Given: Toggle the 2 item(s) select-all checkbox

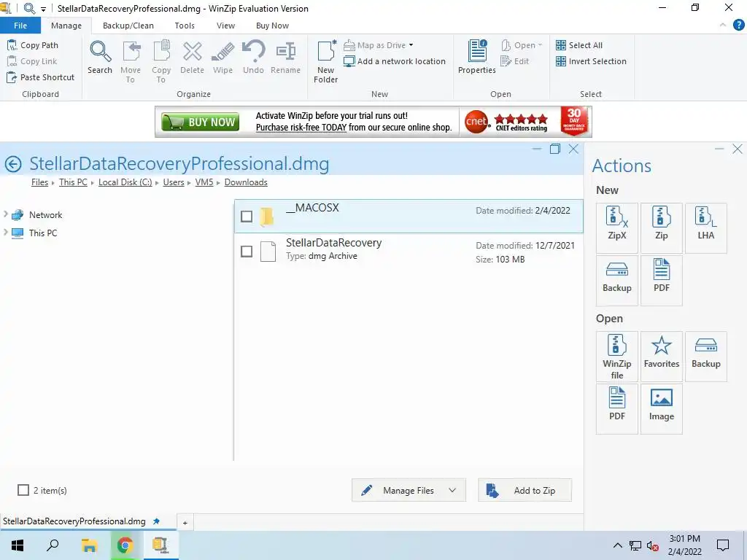Looking at the screenshot, I should pyautogui.click(x=23, y=490).
